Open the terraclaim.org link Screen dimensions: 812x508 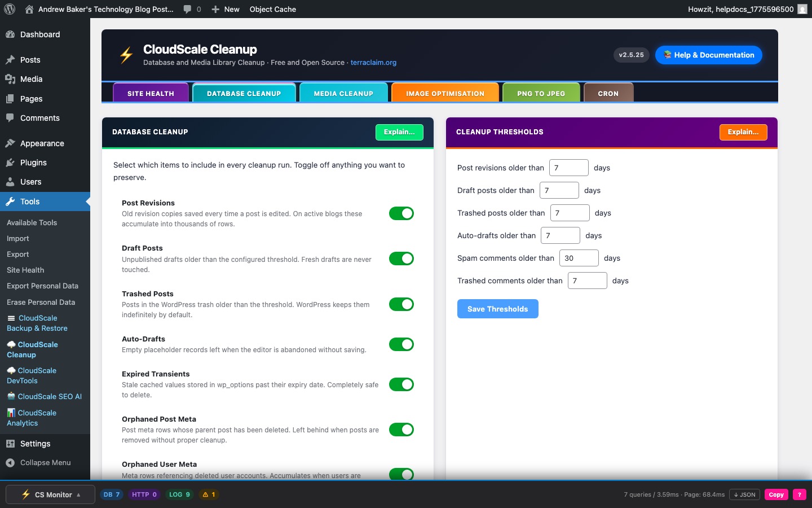pyautogui.click(x=373, y=63)
